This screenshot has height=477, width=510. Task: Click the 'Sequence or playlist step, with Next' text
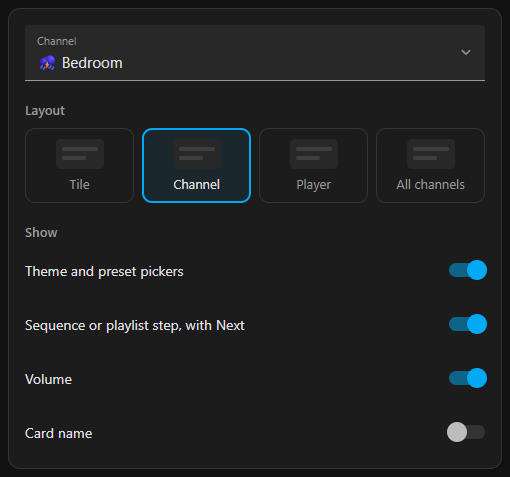pos(135,326)
